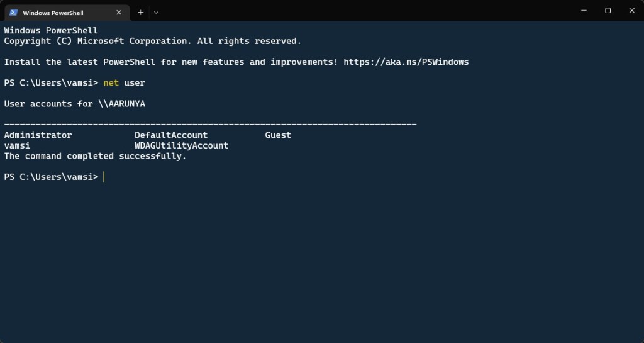The height and width of the screenshot is (343, 644).
Task: Click the PowerShell icon in the tab
Action: click(13, 13)
